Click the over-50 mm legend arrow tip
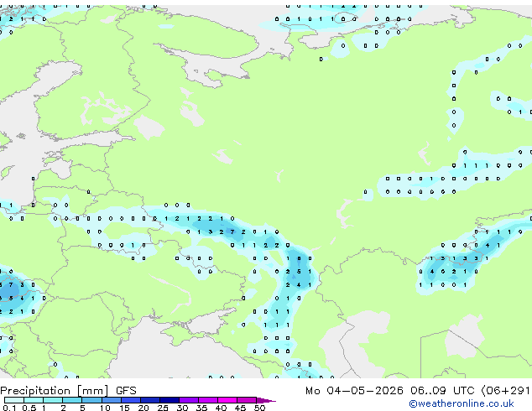The width and height of the screenshot is (532, 411). click(266, 400)
